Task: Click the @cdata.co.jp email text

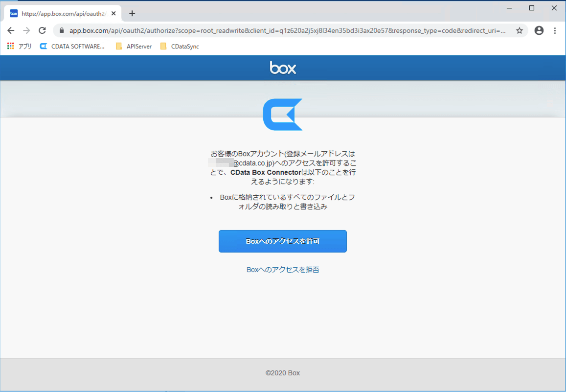Action: [254, 163]
